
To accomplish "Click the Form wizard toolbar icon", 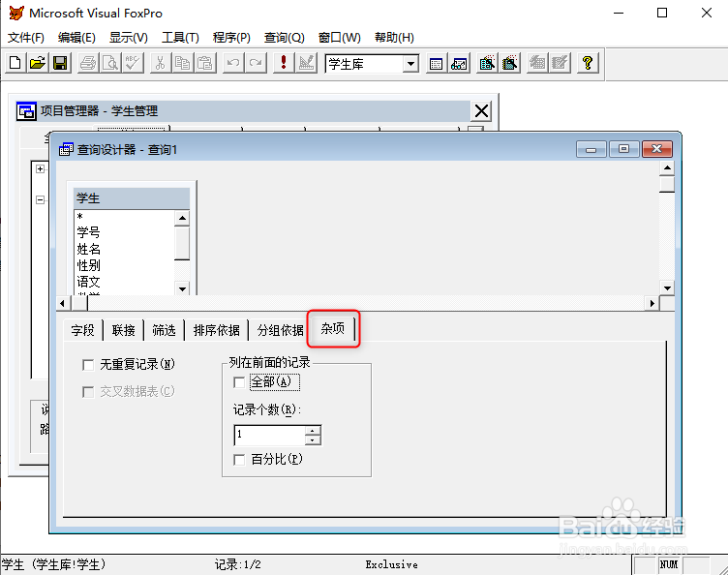I will coord(487,63).
